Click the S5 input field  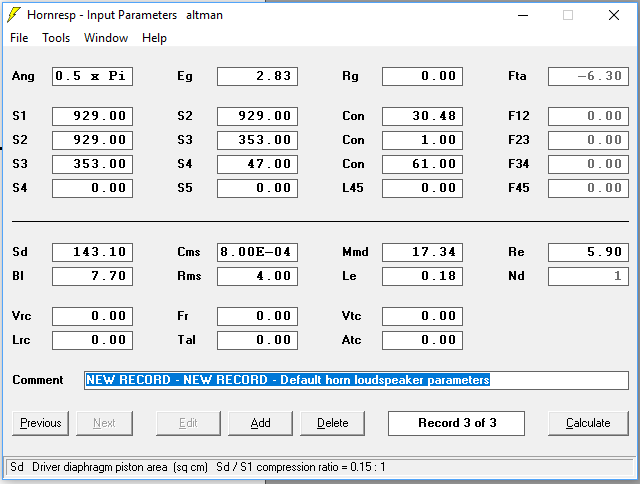[258, 189]
